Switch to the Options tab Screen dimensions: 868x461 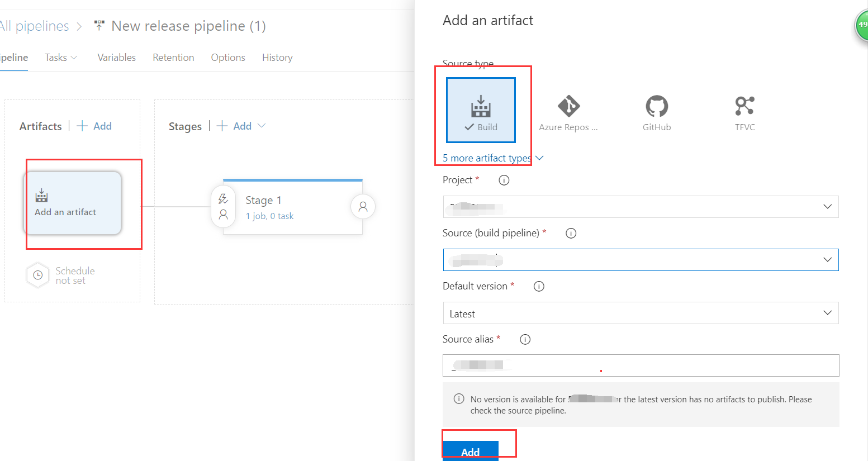click(x=228, y=58)
